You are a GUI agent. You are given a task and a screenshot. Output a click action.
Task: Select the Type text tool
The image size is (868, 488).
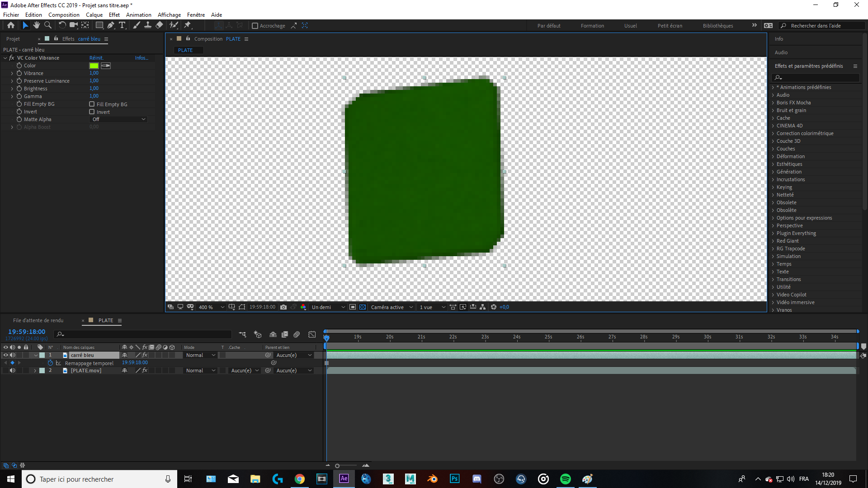coord(122,25)
